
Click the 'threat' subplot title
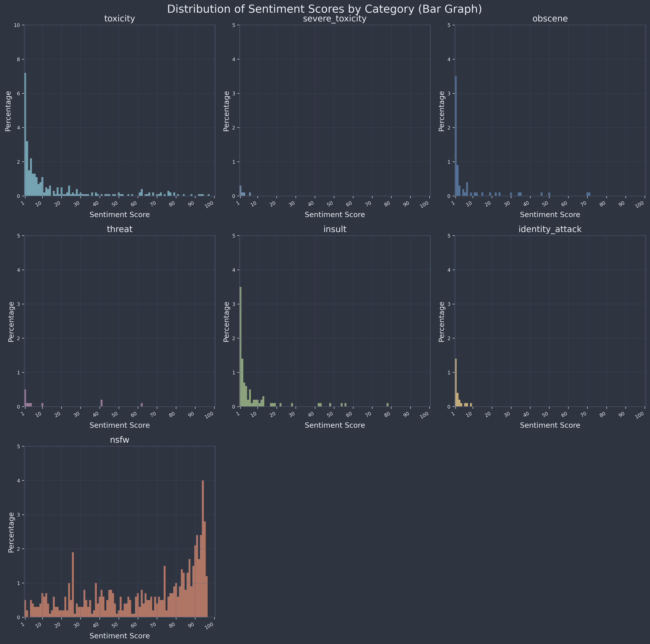tap(119, 229)
